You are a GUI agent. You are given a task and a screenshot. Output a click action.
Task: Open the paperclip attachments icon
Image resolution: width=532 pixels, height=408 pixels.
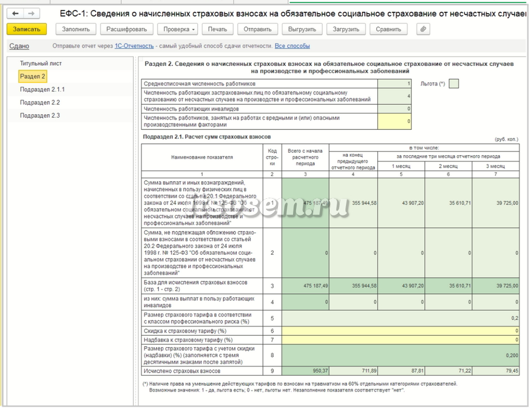423,29
